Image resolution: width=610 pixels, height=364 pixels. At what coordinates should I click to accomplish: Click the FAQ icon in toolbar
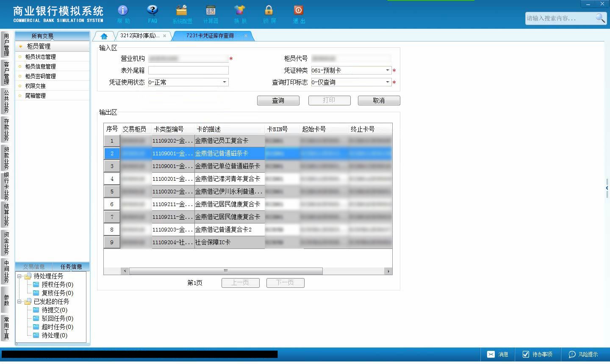click(x=152, y=10)
